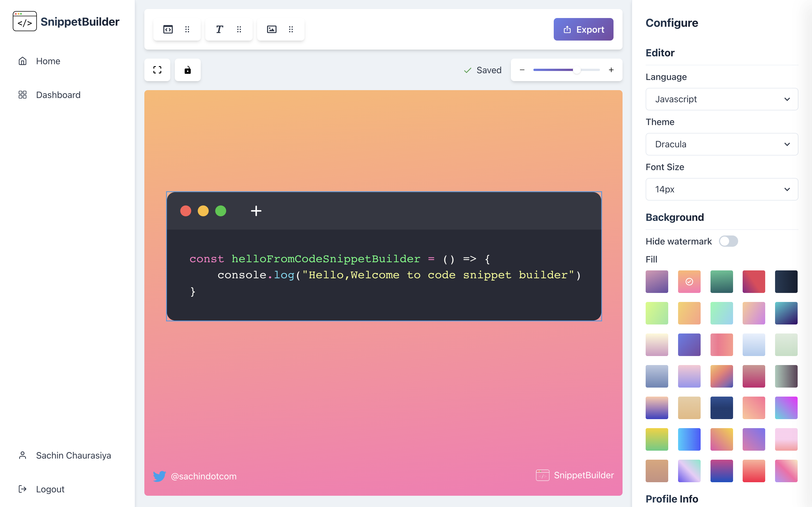This screenshot has width=812, height=507.
Task: Go to Home in the sidebar
Action: [x=48, y=61]
